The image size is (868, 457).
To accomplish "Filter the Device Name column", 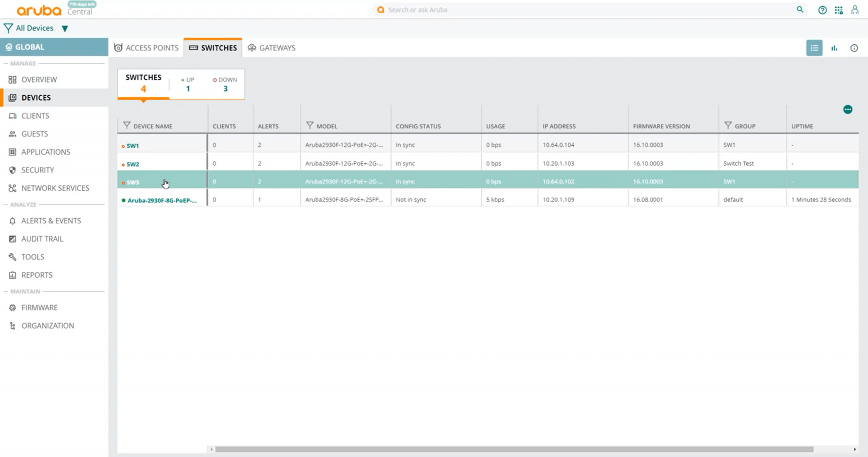I will click(x=127, y=125).
